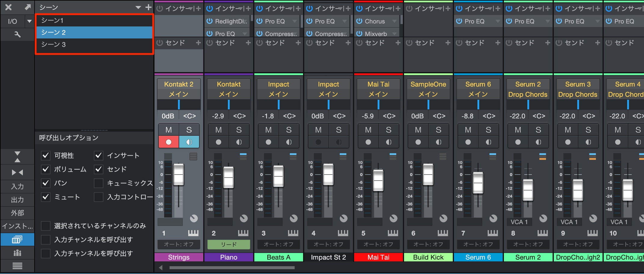Screen dimensions: 644x274
Task: Enable 選択されているチャンネルのみ checkbox
Action: (45, 226)
